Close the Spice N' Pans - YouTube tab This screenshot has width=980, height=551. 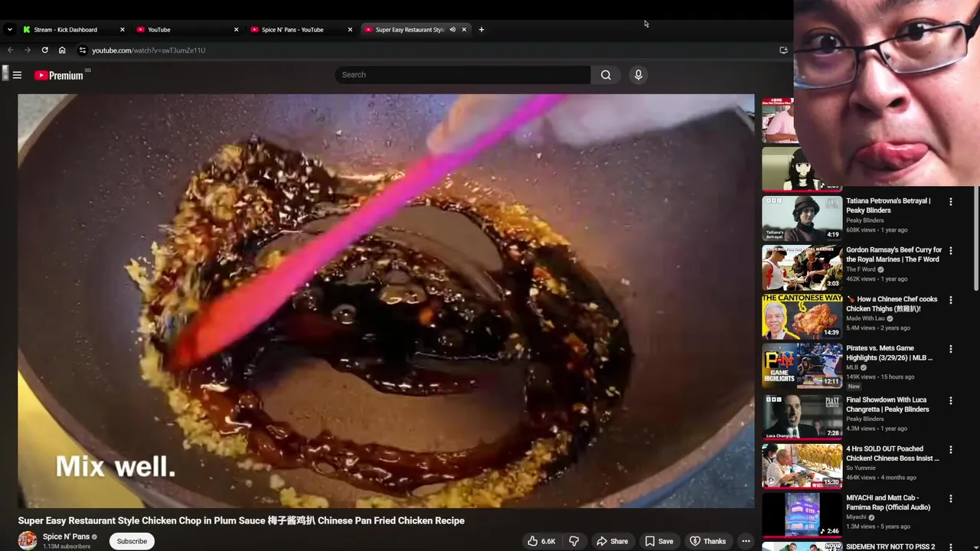(350, 30)
